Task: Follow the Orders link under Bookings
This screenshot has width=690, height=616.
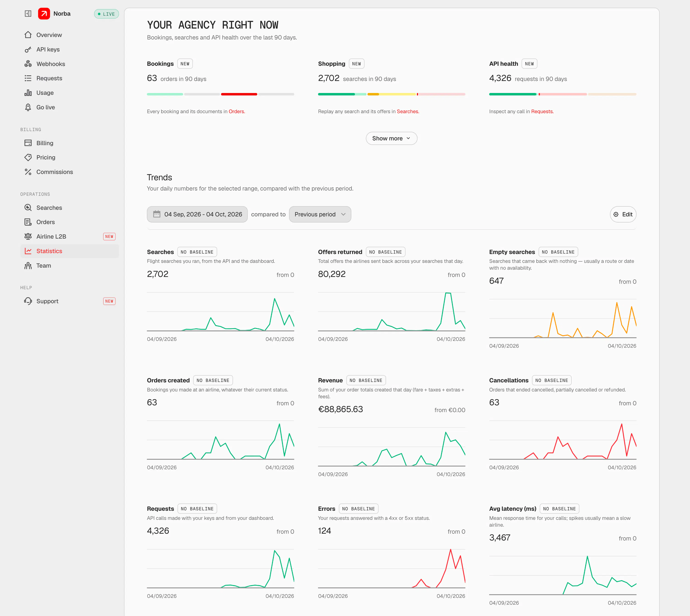Action: point(237,111)
